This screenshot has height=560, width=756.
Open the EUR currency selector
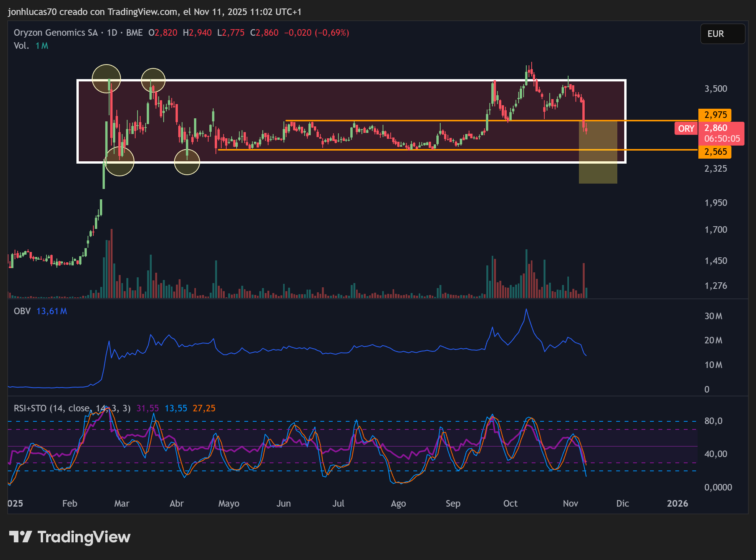(x=723, y=34)
